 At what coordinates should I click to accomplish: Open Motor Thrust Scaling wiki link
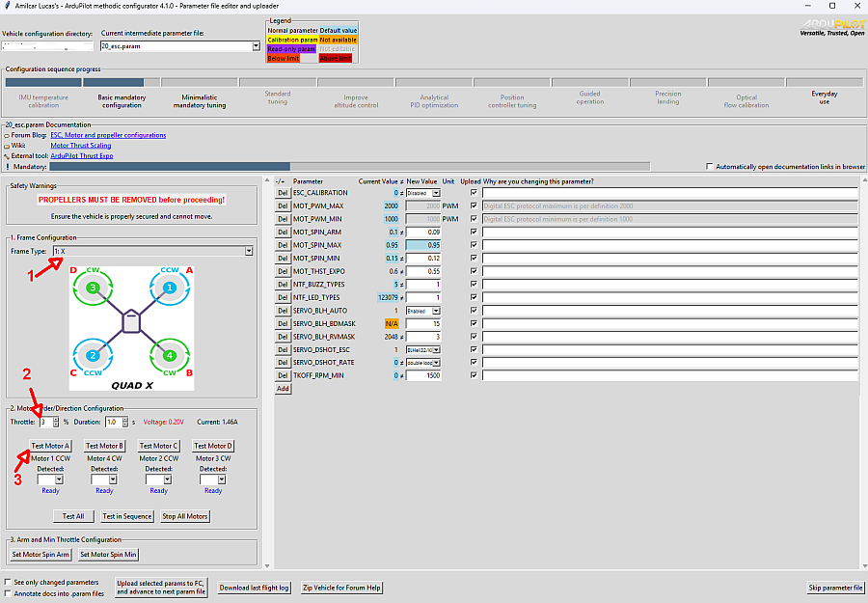click(x=81, y=146)
